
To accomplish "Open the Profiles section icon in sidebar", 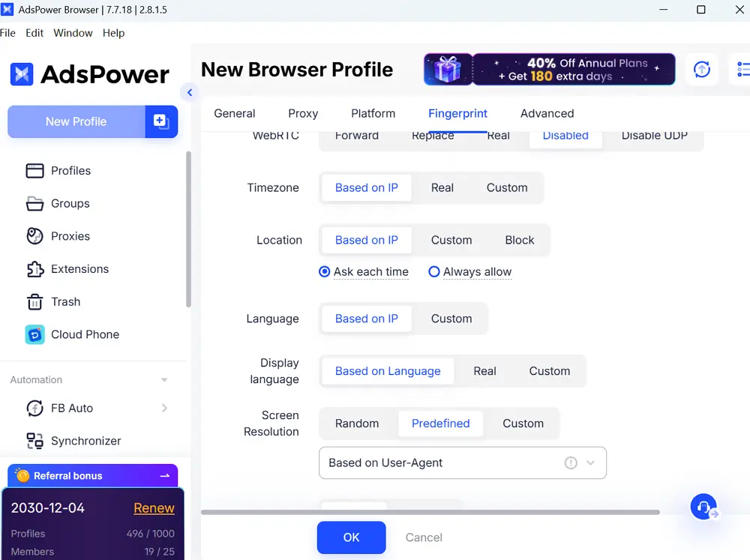I will [34, 170].
